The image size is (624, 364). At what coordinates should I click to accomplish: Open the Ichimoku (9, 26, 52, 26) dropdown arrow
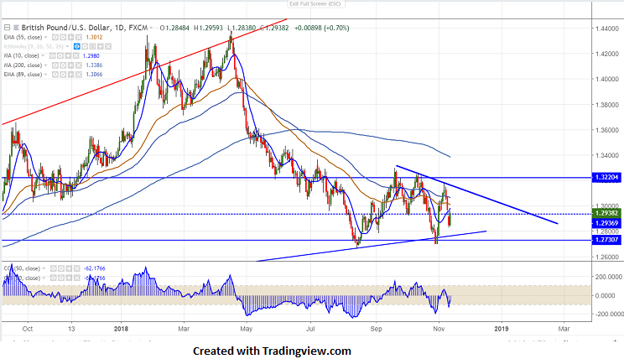pyautogui.click(x=67, y=46)
